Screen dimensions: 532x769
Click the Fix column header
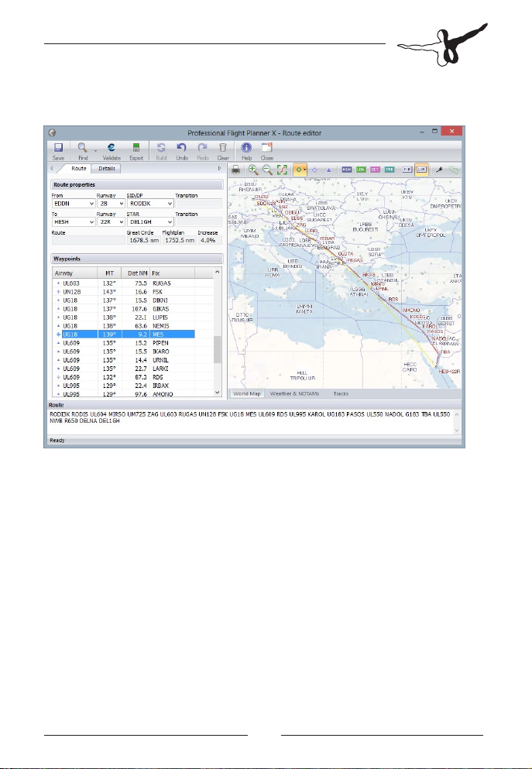(172, 273)
